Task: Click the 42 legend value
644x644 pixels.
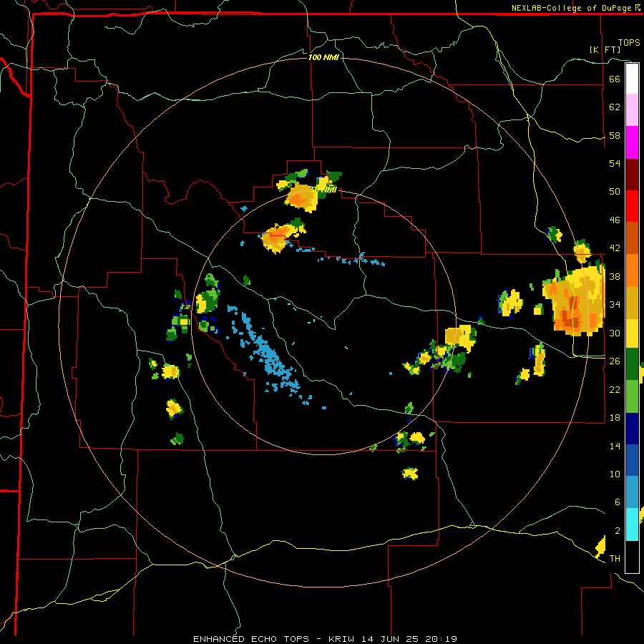Action: 615,248
